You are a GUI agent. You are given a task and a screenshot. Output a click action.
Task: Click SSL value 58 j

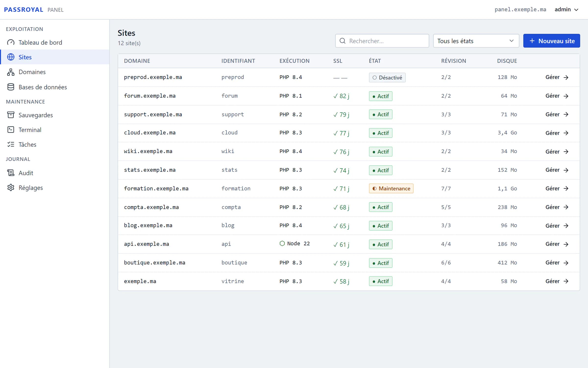[341, 281]
